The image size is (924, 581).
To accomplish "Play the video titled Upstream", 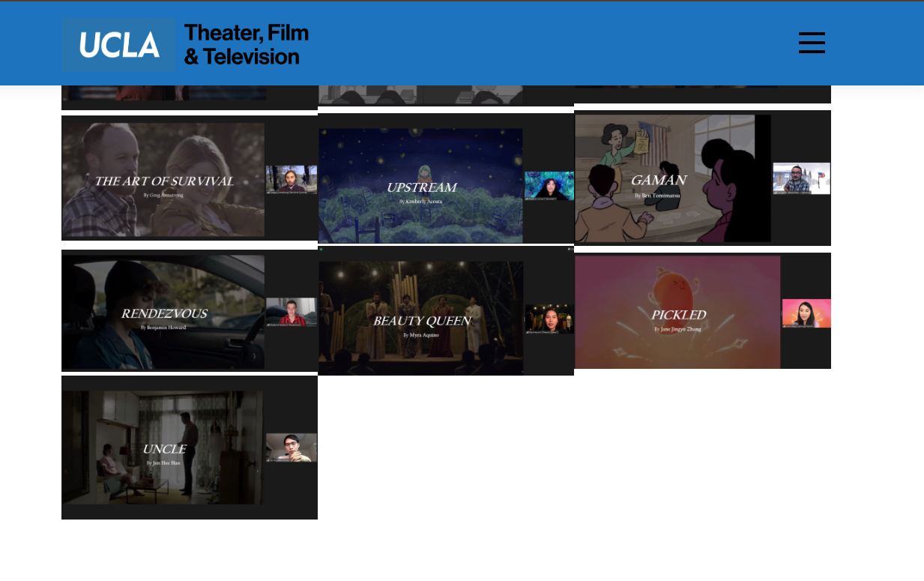I will pyautogui.click(x=420, y=186).
